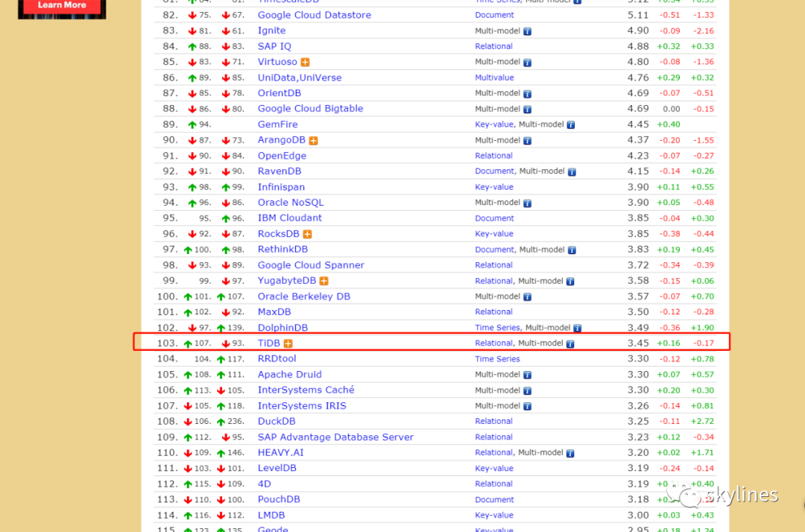Open the Multivalue model link for UniData,UniVerse

[x=494, y=77]
